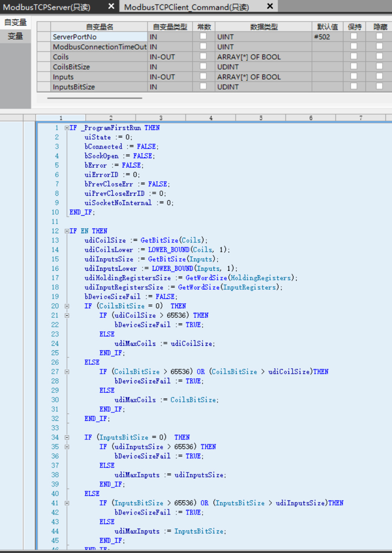Image resolution: width=392 pixels, height=553 pixels.
Task: Enable 保持 checkbox for Coils row
Action: (x=353, y=57)
